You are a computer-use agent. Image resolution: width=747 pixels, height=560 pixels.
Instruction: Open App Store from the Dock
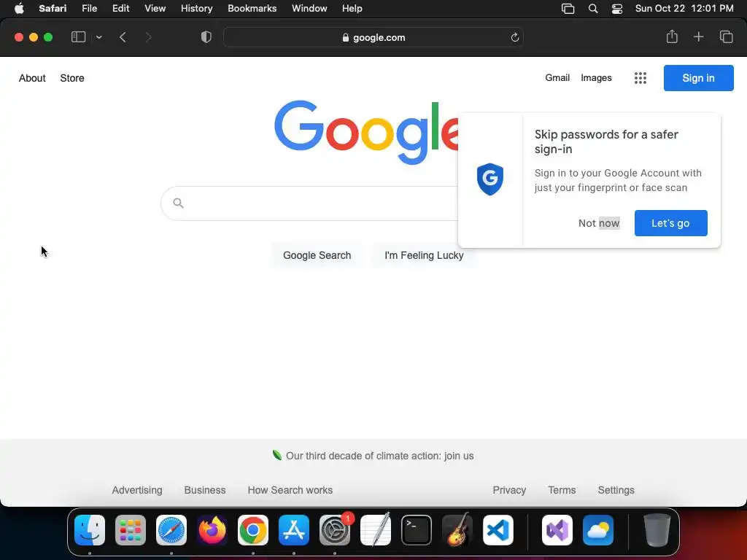[294, 530]
